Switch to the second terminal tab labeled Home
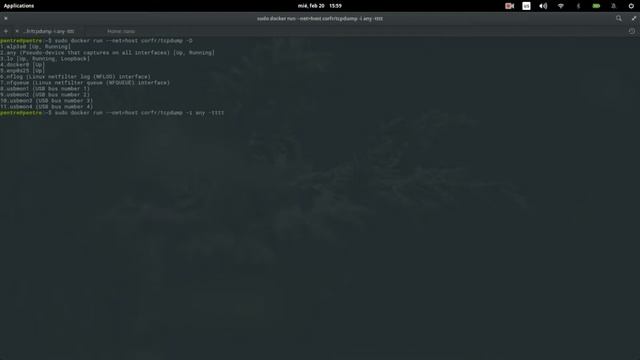This screenshot has width=640, height=360. [x=121, y=31]
